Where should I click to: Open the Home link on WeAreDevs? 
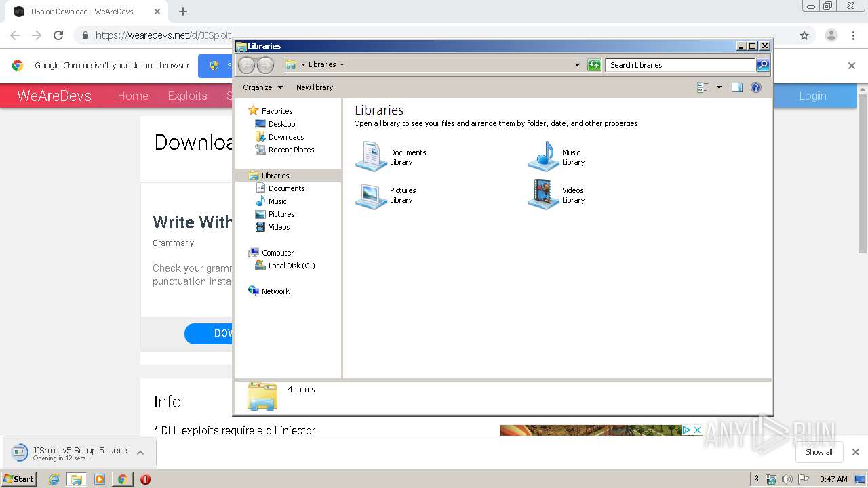133,96
